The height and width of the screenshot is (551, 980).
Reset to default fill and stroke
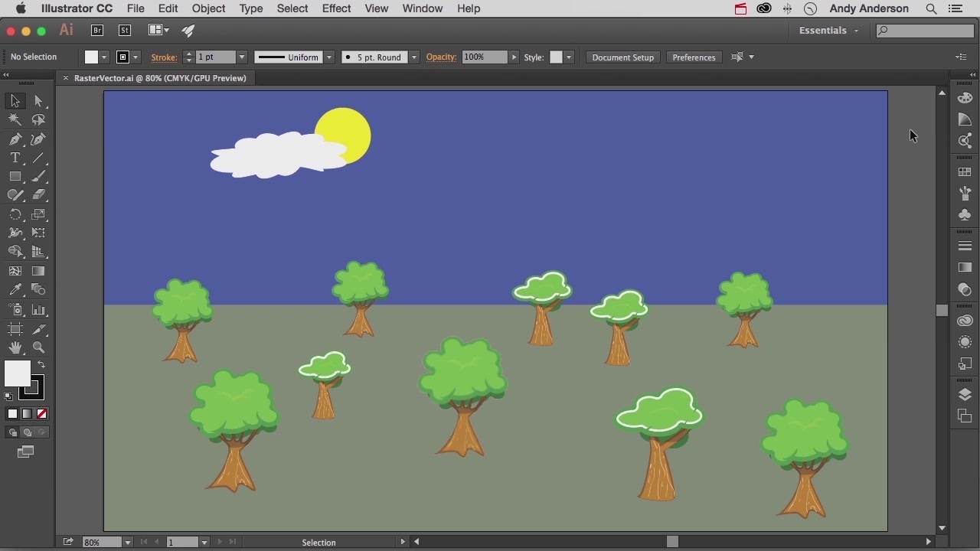point(8,396)
